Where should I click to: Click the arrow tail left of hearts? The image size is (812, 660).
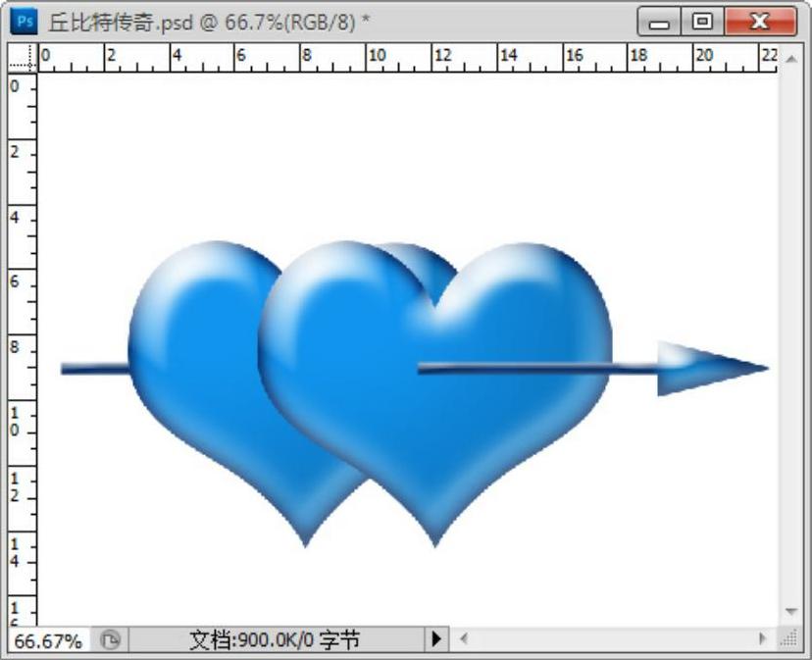(x=94, y=369)
